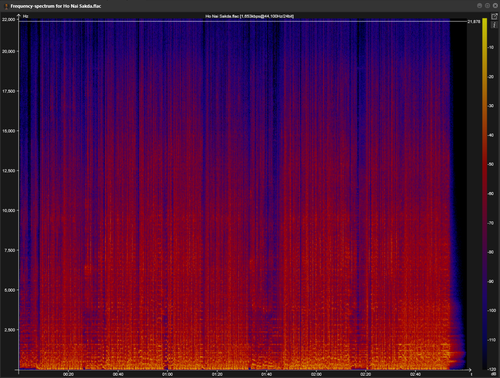Screen dimensions: 500x378
Task: Click the 02:20 time axis label
Action: tap(365, 374)
